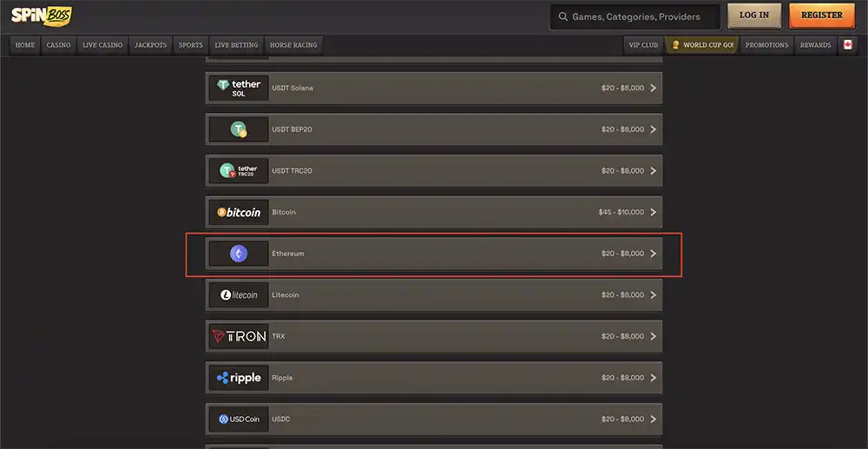Open the Canadian flag language selector
The height and width of the screenshot is (449, 868).
click(x=847, y=45)
